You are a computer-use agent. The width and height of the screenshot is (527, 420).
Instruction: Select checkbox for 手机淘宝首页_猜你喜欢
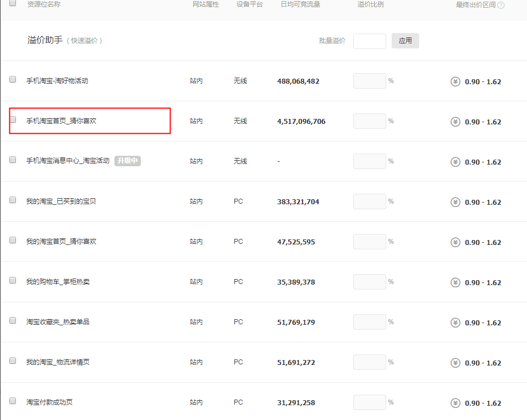[x=13, y=119]
